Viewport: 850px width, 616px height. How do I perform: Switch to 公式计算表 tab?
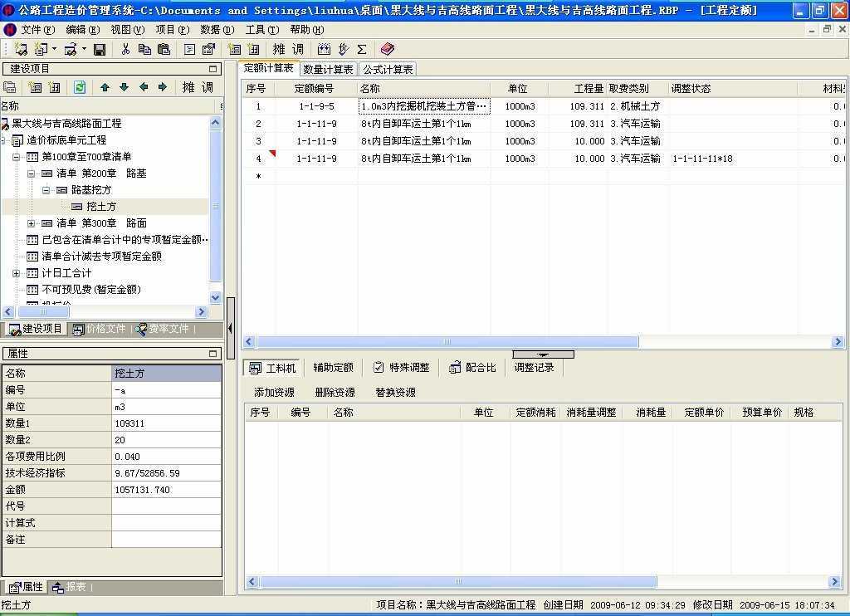pyautogui.click(x=388, y=70)
